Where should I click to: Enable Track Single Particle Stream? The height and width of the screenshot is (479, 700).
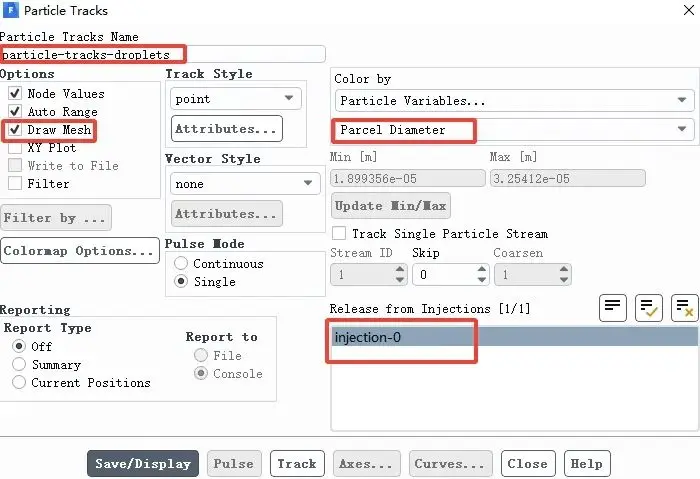click(339, 233)
